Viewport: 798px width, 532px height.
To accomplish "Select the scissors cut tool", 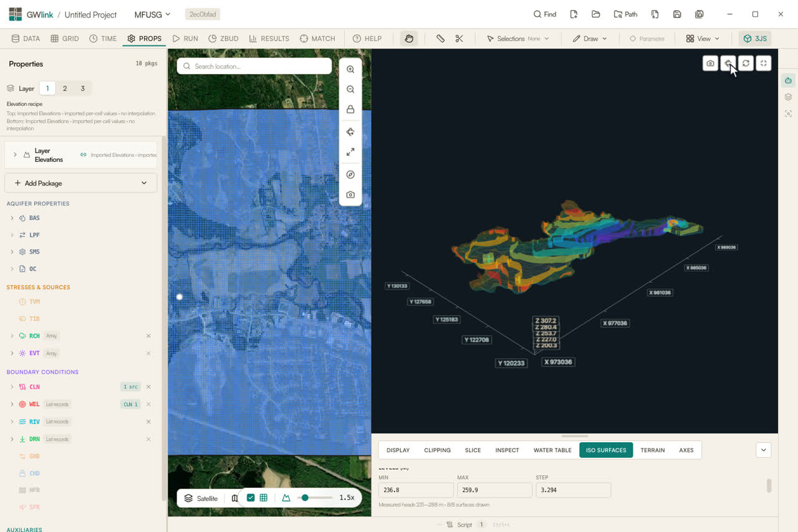I will click(459, 39).
